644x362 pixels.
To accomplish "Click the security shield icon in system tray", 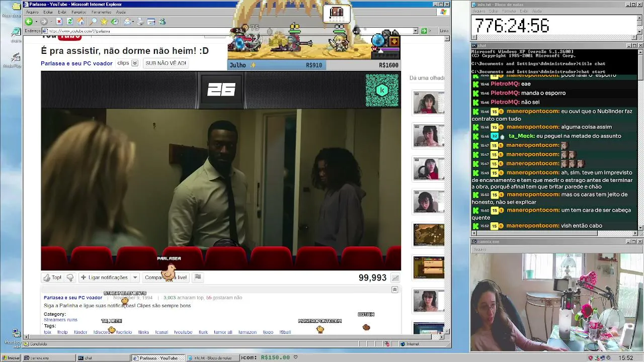I will point(591,358).
